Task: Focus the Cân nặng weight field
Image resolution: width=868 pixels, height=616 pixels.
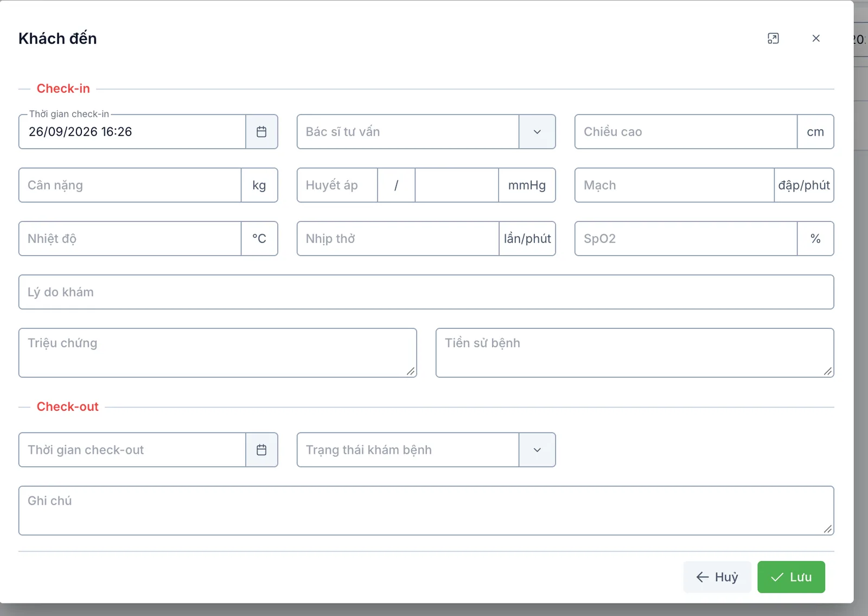Action: [x=130, y=185]
